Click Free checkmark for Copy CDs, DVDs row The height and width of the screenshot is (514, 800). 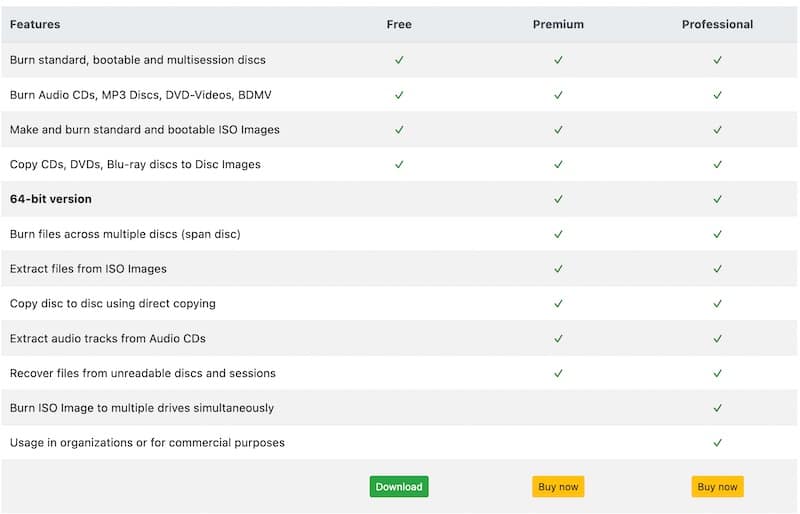click(399, 164)
